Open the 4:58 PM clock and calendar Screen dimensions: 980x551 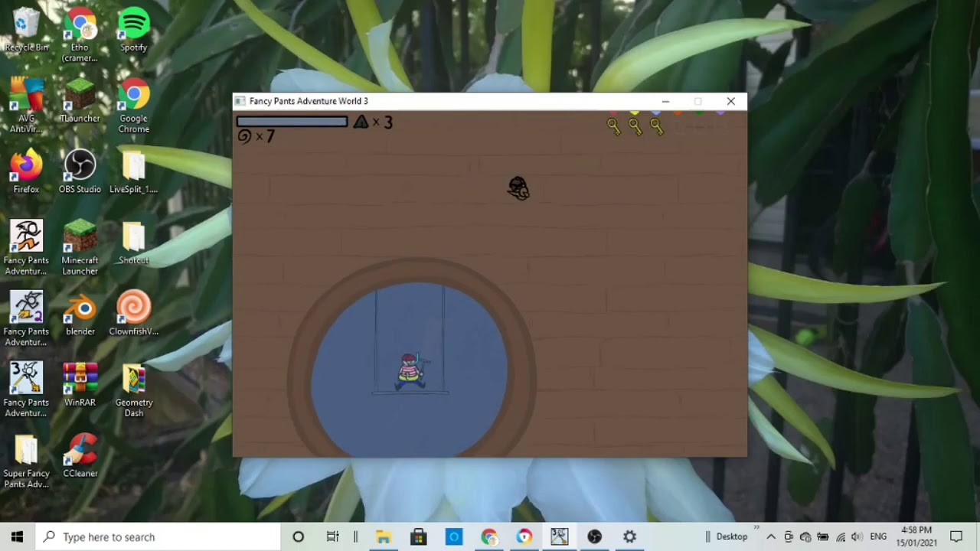916,536
